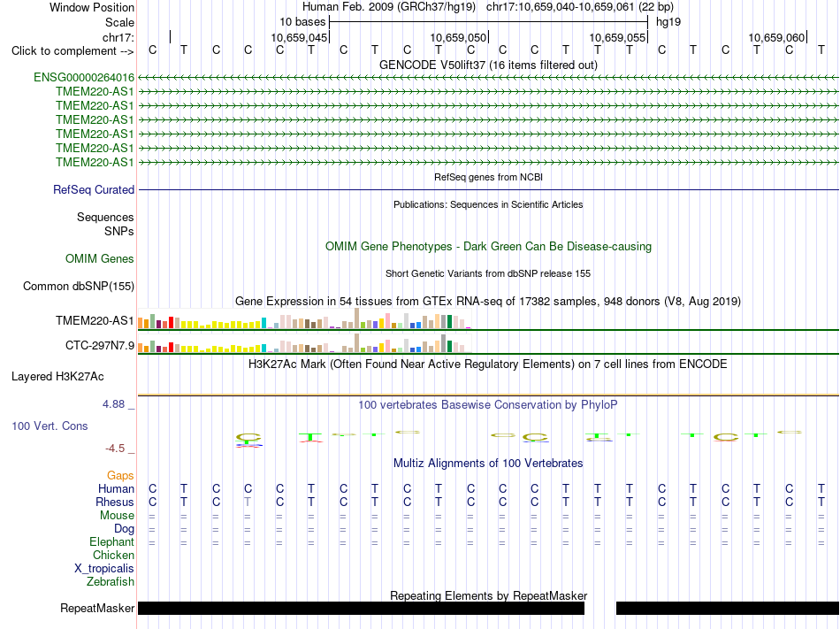Select the Layered H3K27Ac label
840x629 pixels.
57,377
